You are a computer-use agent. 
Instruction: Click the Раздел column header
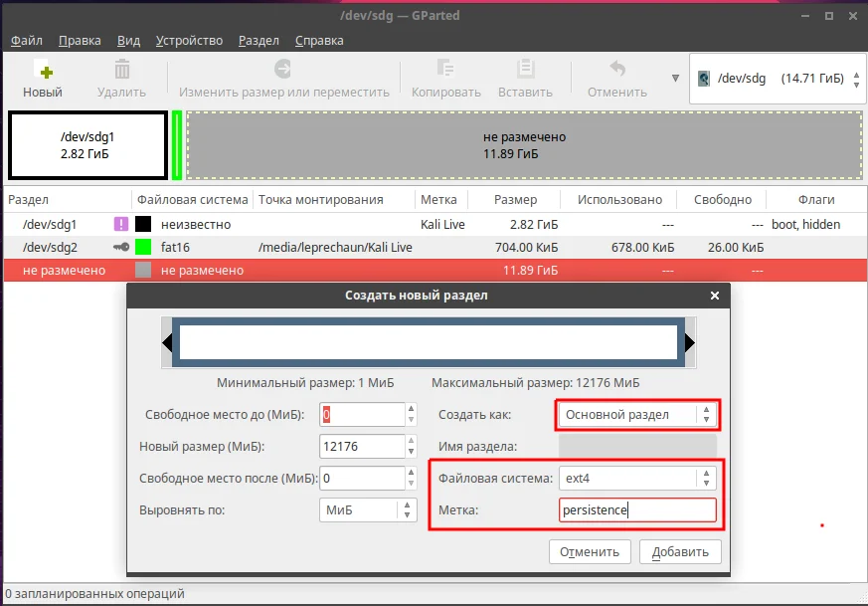click(x=68, y=200)
